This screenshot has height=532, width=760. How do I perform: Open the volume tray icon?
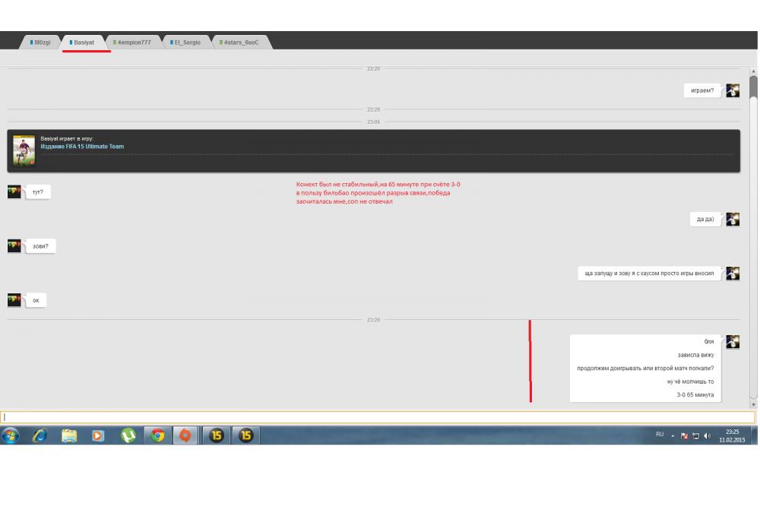(x=707, y=436)
